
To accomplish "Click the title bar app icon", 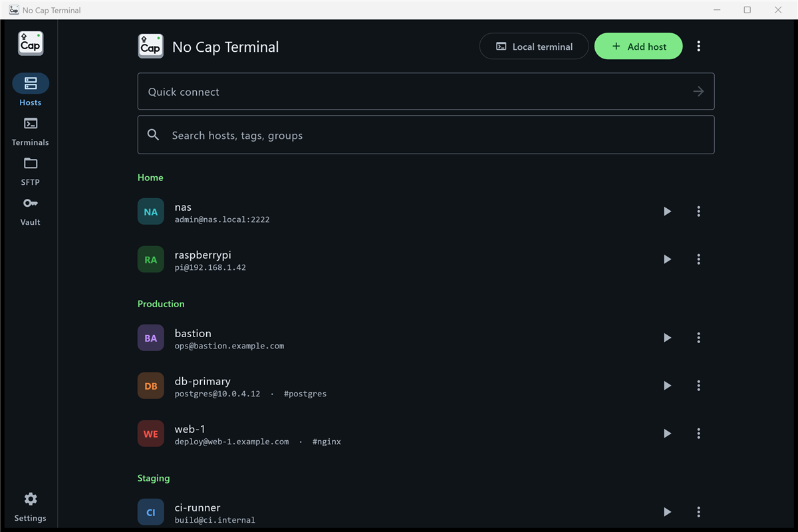I will click(x=13, y=10).
